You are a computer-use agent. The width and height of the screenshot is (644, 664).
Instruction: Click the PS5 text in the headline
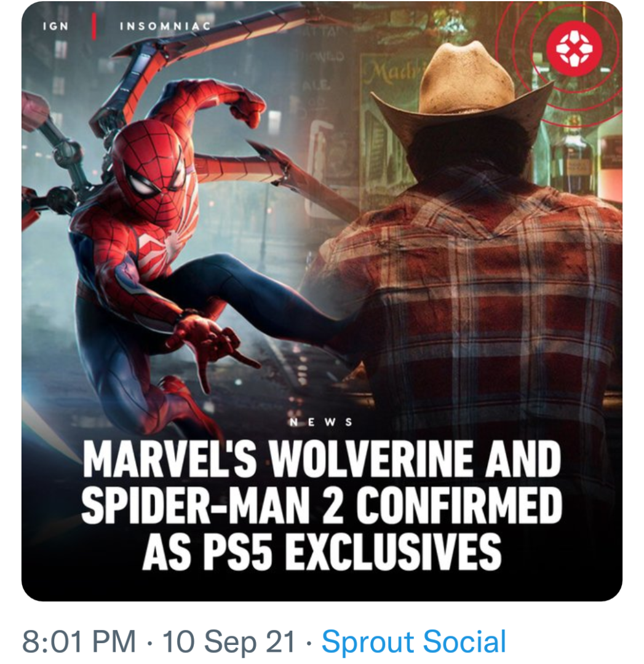241,548
